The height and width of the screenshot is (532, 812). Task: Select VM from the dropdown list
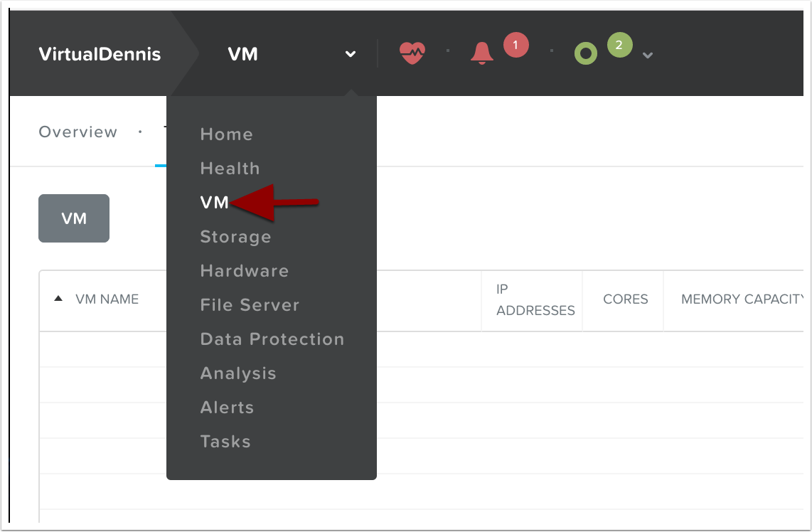pos(214,203)
